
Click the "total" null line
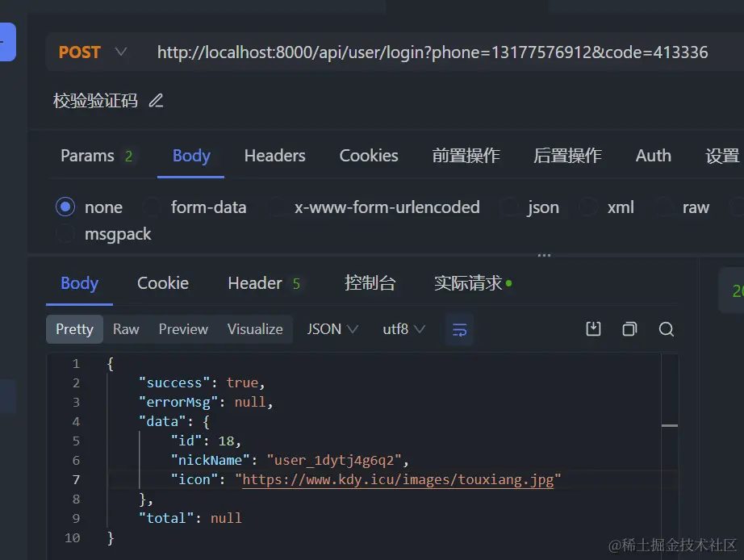(190, 518)
